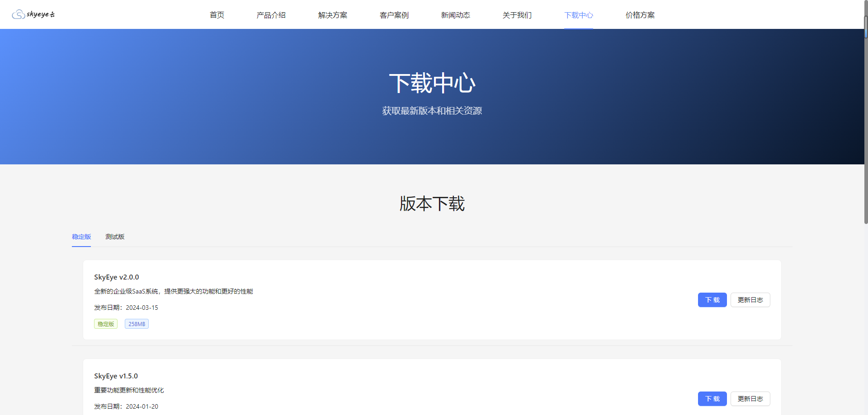Click the 258MB size badge
Screen dimensions: 868x415
pos(137,324)
